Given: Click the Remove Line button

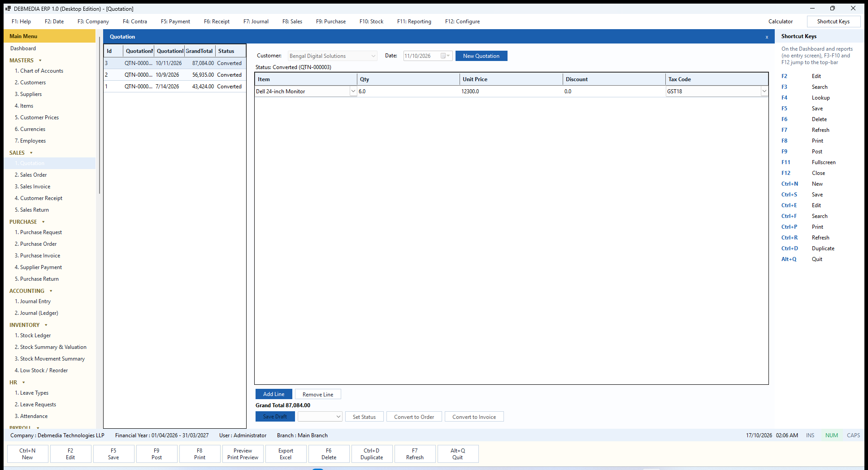Looking at the screenshot, I should (x=318, y=394).
